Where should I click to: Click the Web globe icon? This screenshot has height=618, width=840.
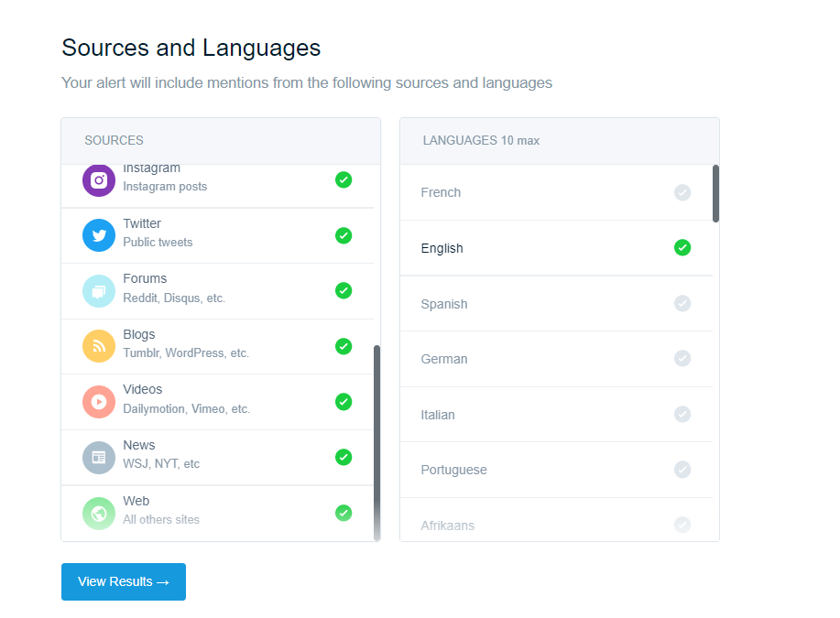[x=99, y=513]
